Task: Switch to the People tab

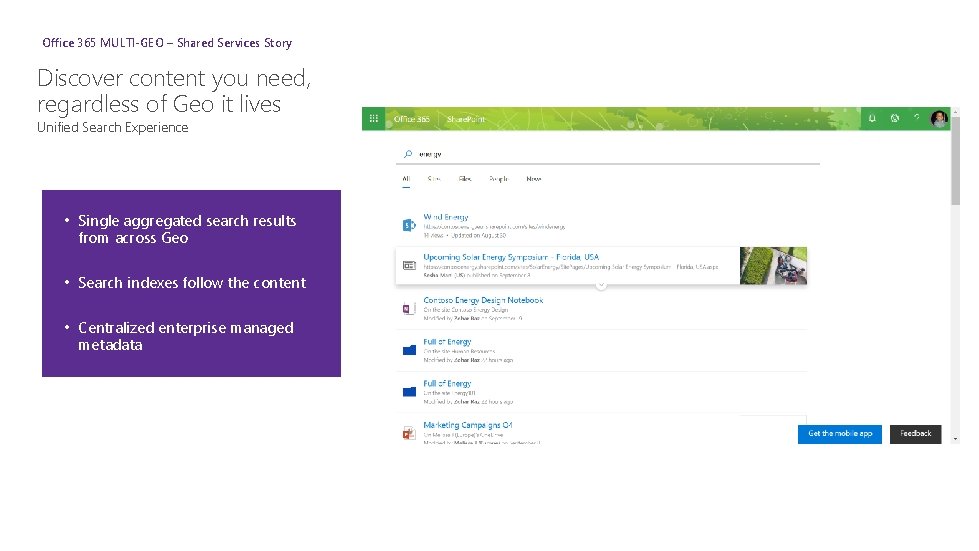Action: (498, 179)
